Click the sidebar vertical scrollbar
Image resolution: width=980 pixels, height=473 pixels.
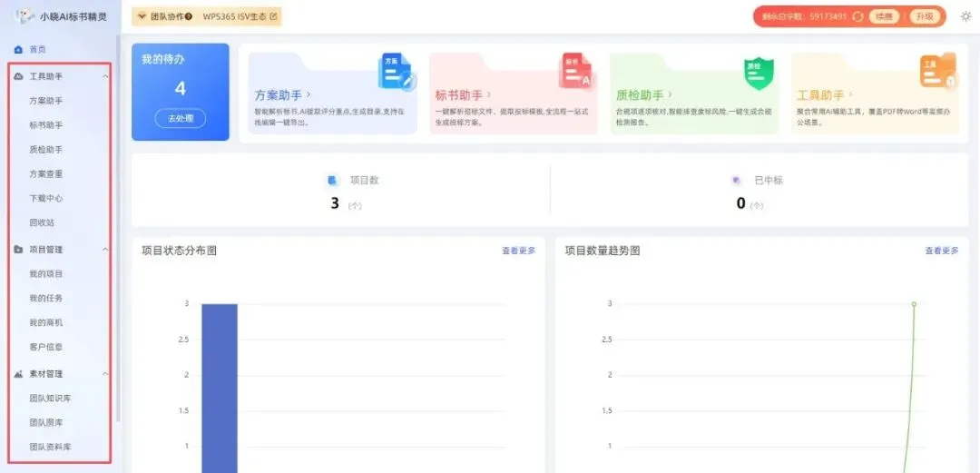click(x=117, y=229)
